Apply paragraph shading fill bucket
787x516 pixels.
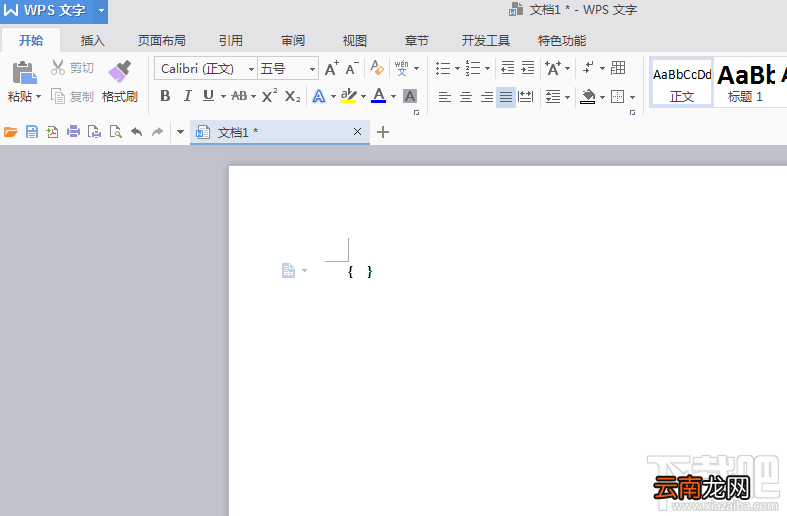587,96
